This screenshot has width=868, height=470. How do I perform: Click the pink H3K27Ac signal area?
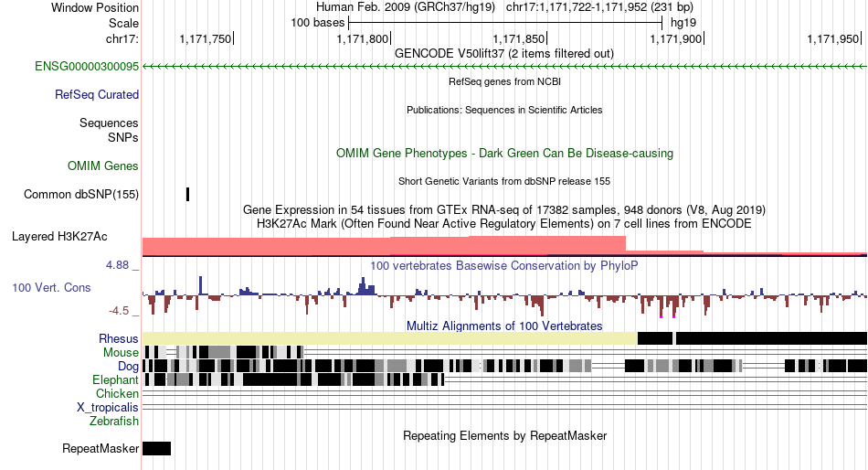pos(384,246)
